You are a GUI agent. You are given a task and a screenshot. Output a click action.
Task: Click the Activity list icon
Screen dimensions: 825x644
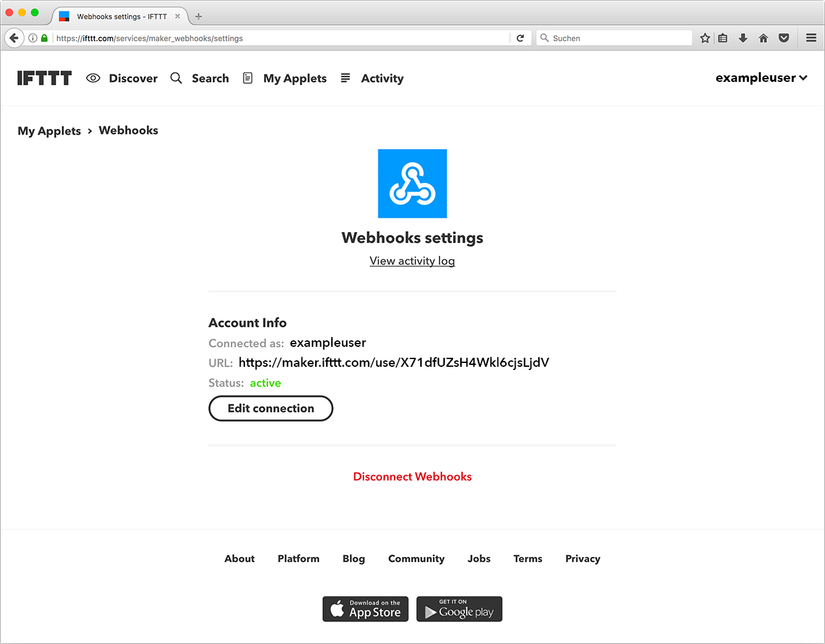345,77
